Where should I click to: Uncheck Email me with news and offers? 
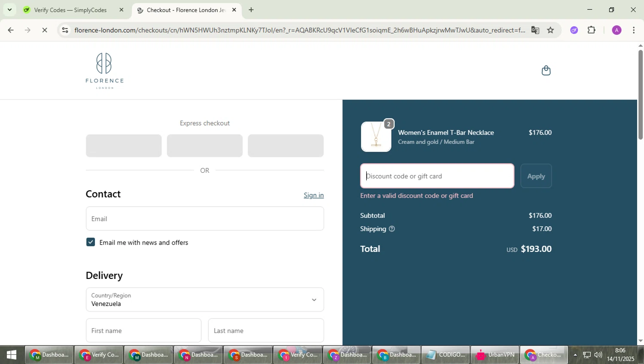coord(91,242)
